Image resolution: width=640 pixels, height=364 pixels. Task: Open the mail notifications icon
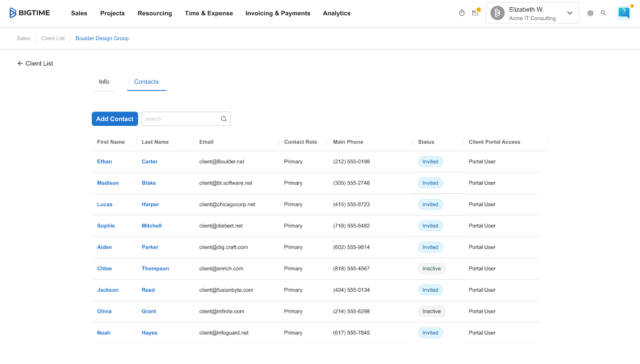click(475, 13)
